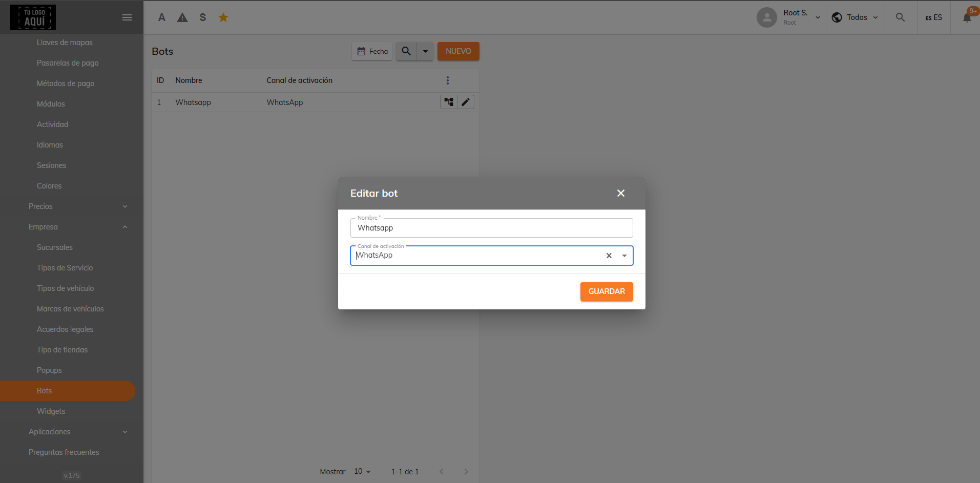Go to Tipos de Servicio
980x483 pixels.
65,268
